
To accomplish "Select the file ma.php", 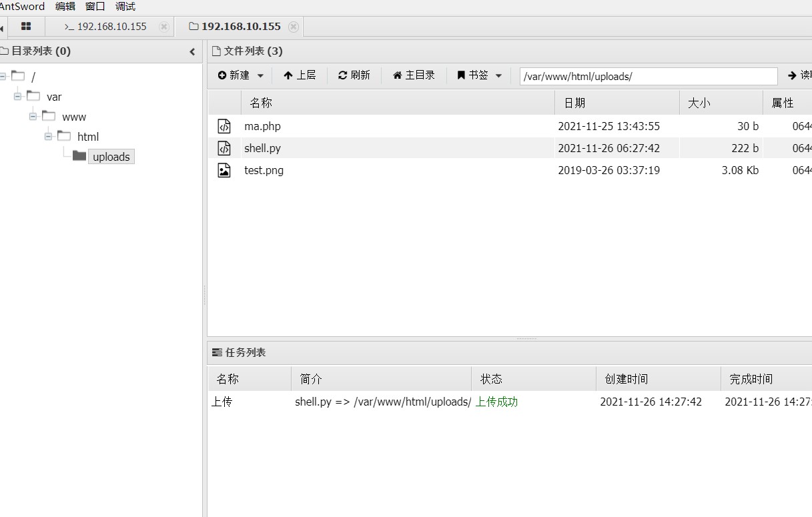I will pos(263,126).
